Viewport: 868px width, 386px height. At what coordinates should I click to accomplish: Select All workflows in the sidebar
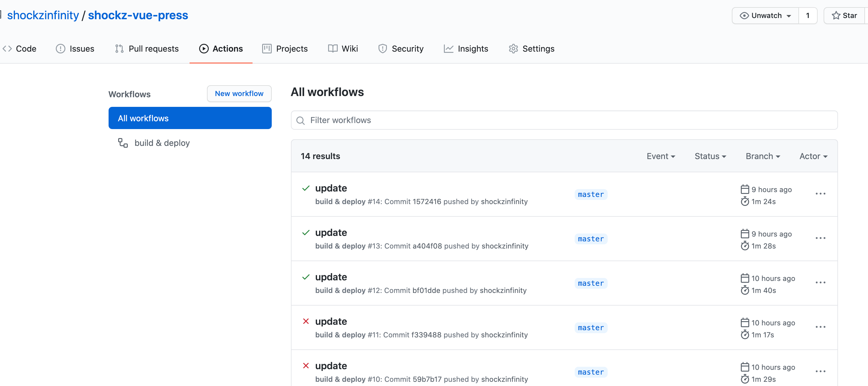[190, 118]
